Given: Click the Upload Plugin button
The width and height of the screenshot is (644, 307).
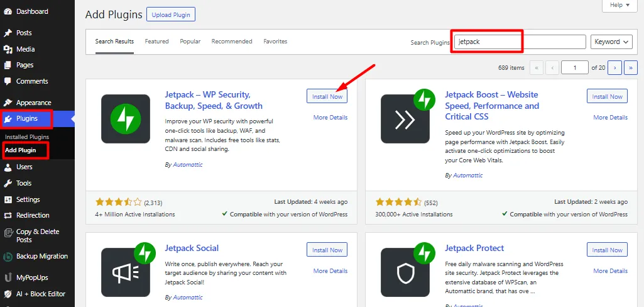Looking at the screenshot, I should 171,15.
